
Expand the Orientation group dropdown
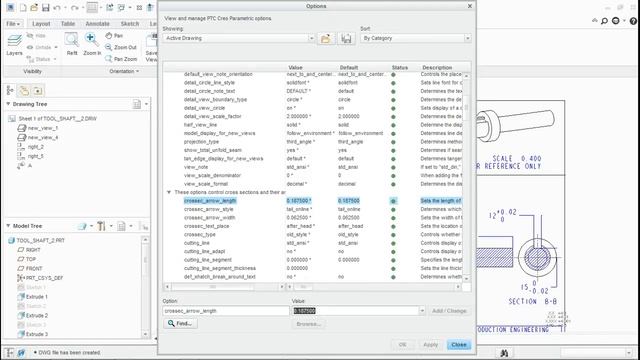click(124, 71)
